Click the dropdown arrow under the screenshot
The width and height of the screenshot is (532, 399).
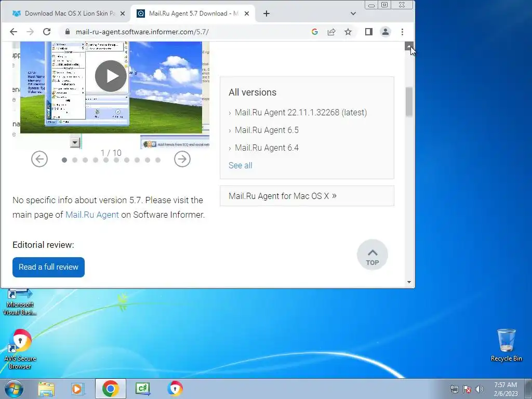75,142
